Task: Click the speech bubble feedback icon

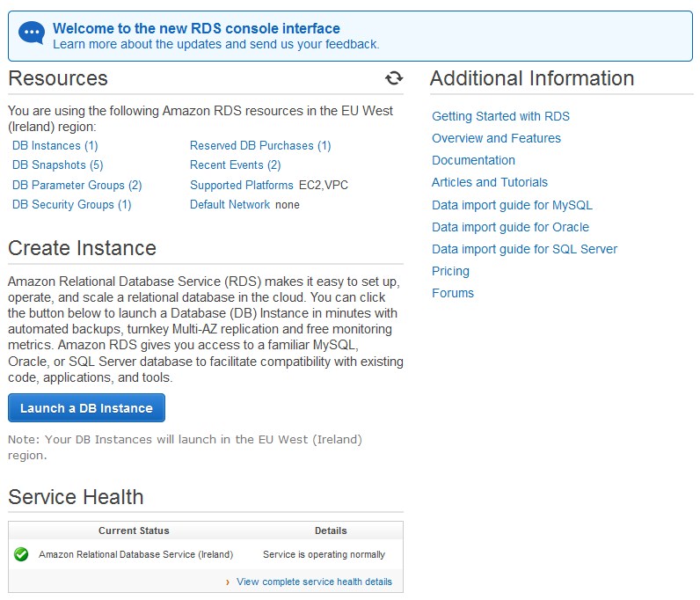Action: click(x=32, y=33)
